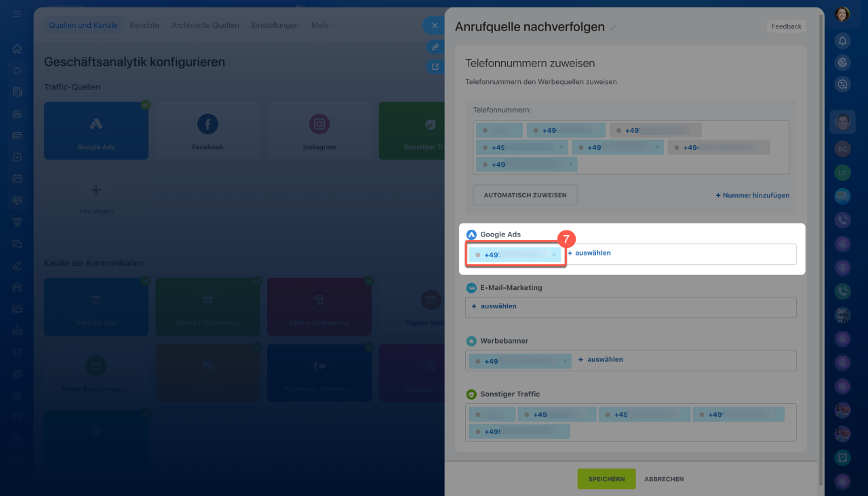Screen dimensions: 868x496
Task: Open the shopping cart icon in left sidebar
Action: (17, 352)
